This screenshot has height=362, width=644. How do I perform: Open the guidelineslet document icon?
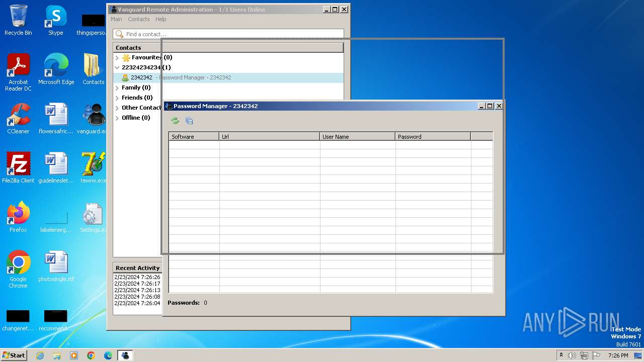[x=56, y=168]
